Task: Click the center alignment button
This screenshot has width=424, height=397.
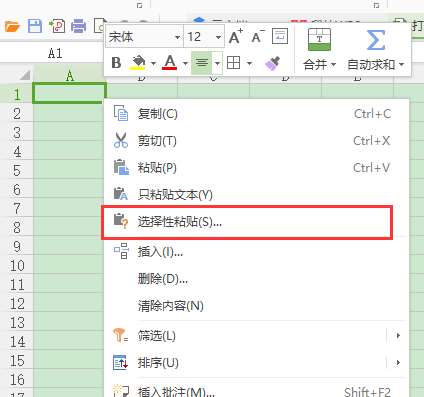Action: [x=201, y=63]
